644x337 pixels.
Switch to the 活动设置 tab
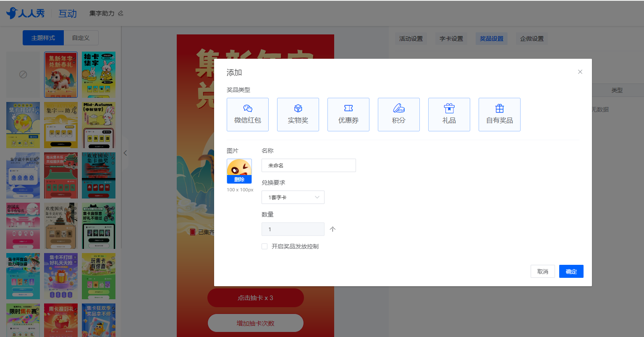pos(411,39)
